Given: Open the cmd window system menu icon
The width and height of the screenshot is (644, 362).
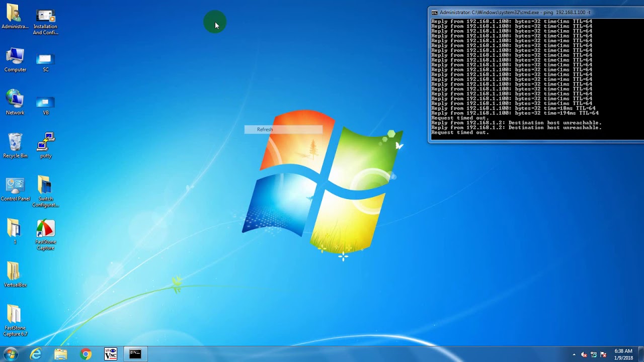Looking at the screenshot, I should (x=435, y=13).
